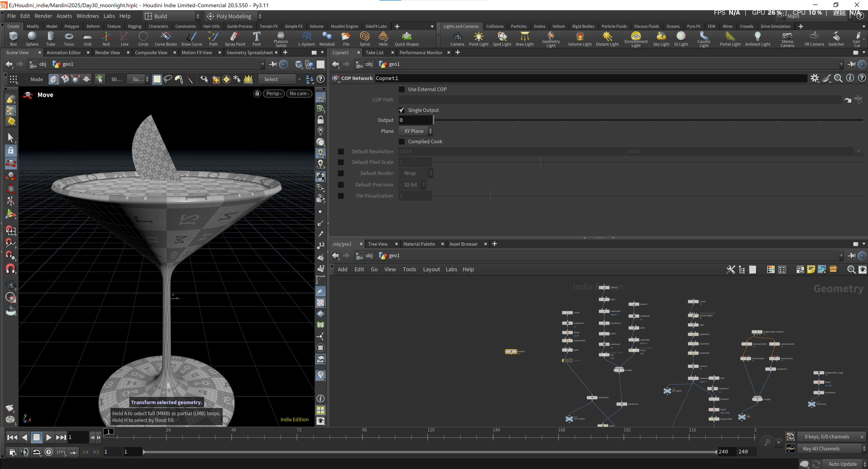Screen dimensions: 868x469
Task: Pick the Torus shelf tool
Action: click(x=69, y=39)
